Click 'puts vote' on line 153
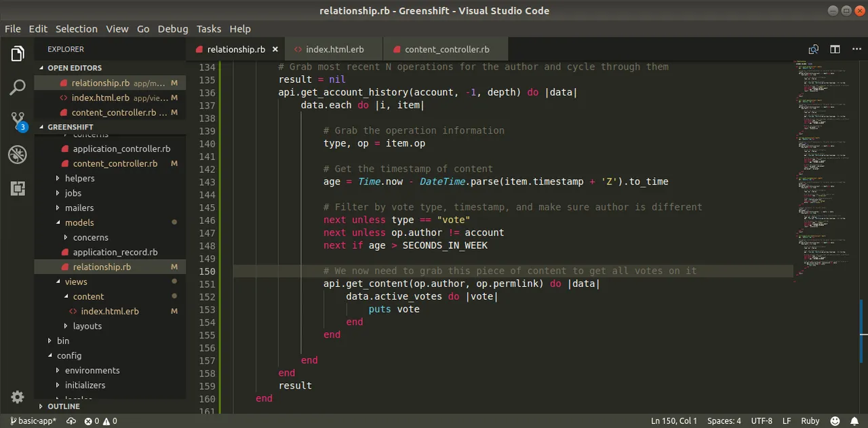Image resolution: width=868 pixels, height=428 pixels. point(394,309)
